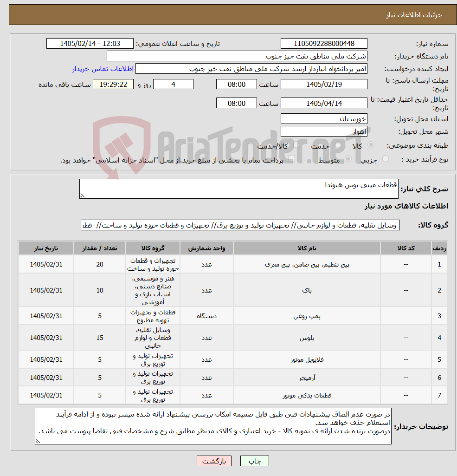
Task: Click item name پلوس in row 4
Action: pyautogui.click(x=307, y=338)
